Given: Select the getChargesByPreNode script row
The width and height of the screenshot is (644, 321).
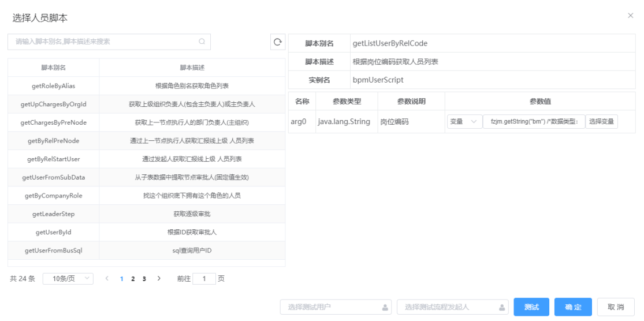Looking at the screenshot, I should pos(147,122).
